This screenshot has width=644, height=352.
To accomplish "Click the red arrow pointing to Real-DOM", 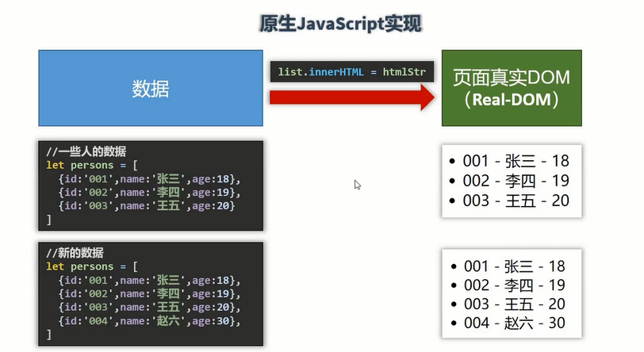I will (352, 98).
